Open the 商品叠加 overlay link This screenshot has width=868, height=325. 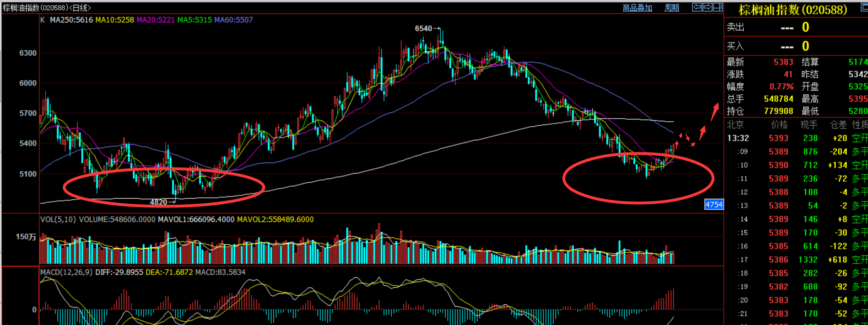click(x=637, y=7)
